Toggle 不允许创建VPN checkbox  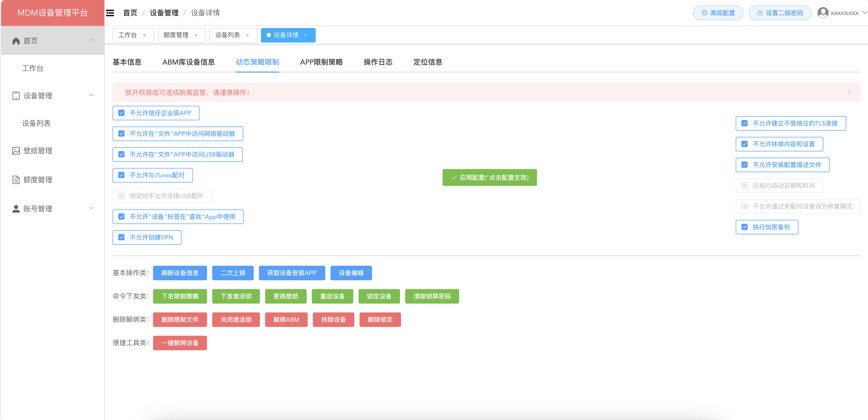[x=122, y=237]
